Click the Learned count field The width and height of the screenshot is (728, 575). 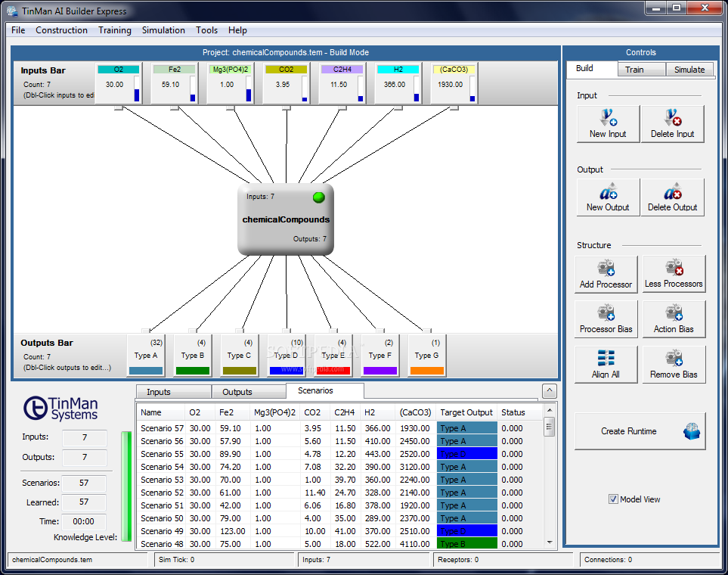[84, 502]
